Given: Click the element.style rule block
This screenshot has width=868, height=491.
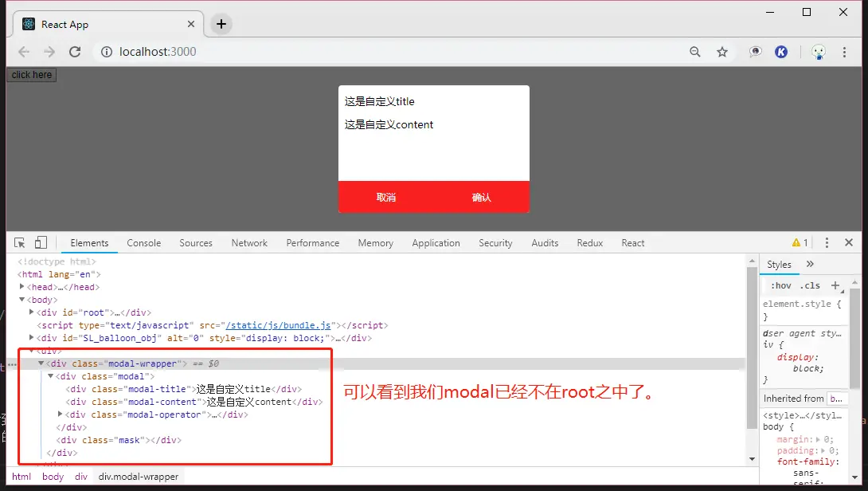Looking at the screenshot, I should (x=802, y=310).
